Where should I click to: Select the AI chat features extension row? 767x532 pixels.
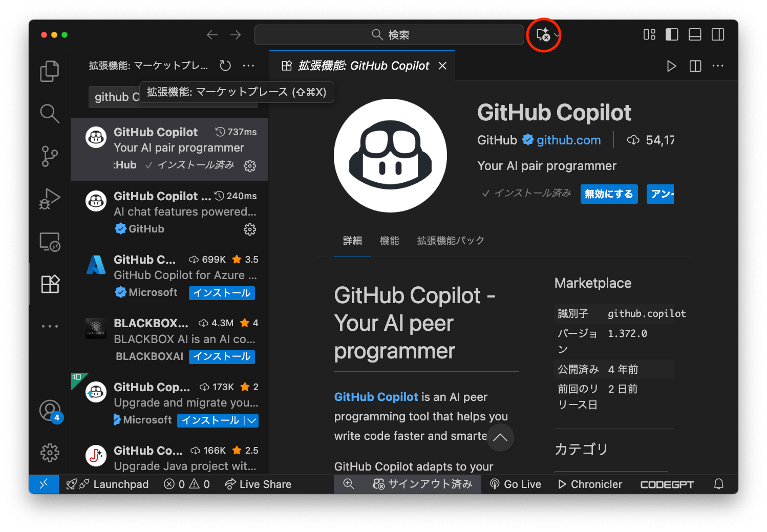[170, 212]
